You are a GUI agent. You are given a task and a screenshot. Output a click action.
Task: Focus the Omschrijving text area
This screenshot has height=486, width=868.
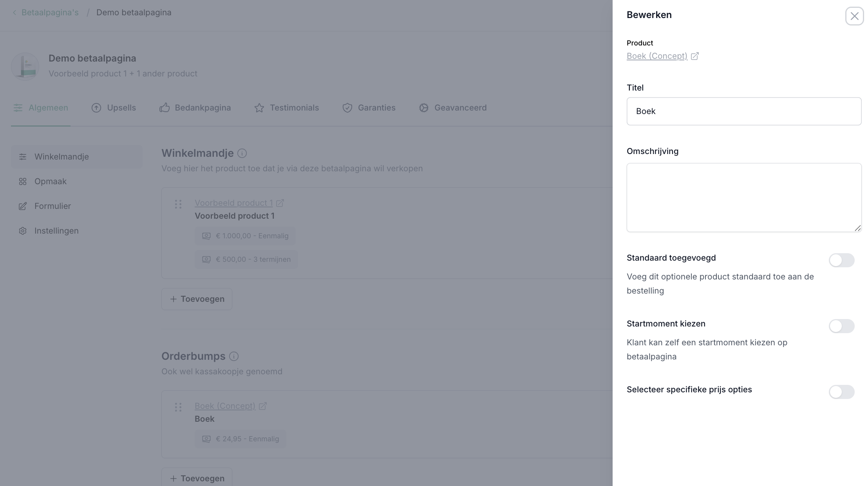point(743,198)
